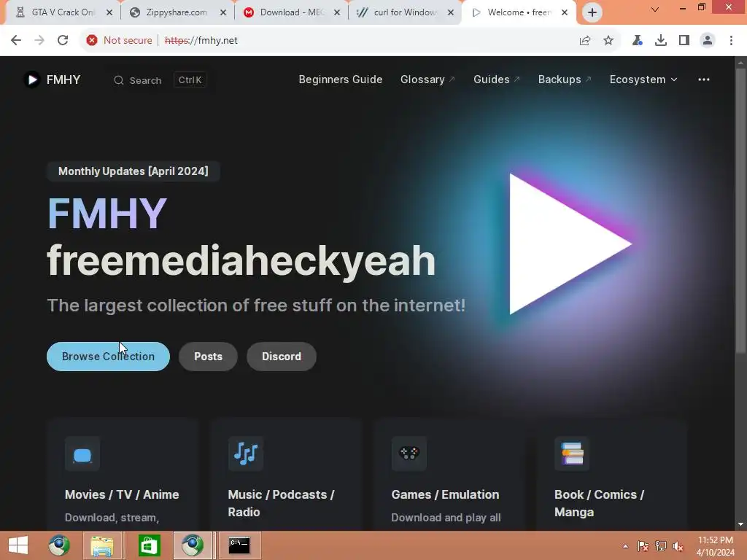Screen dimensions: 747x560
Task: Go back with the browser back arrow
Action: click(x=16, y=41)
